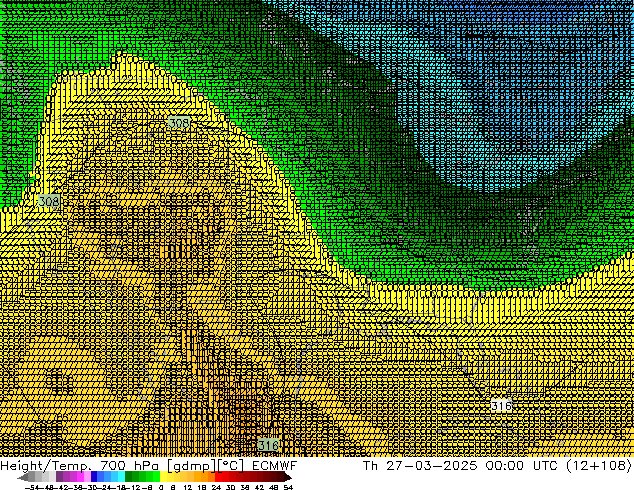634x490 pixels.
Task: Pick the darkest green swatch in the legend
Action: [128, 477]
